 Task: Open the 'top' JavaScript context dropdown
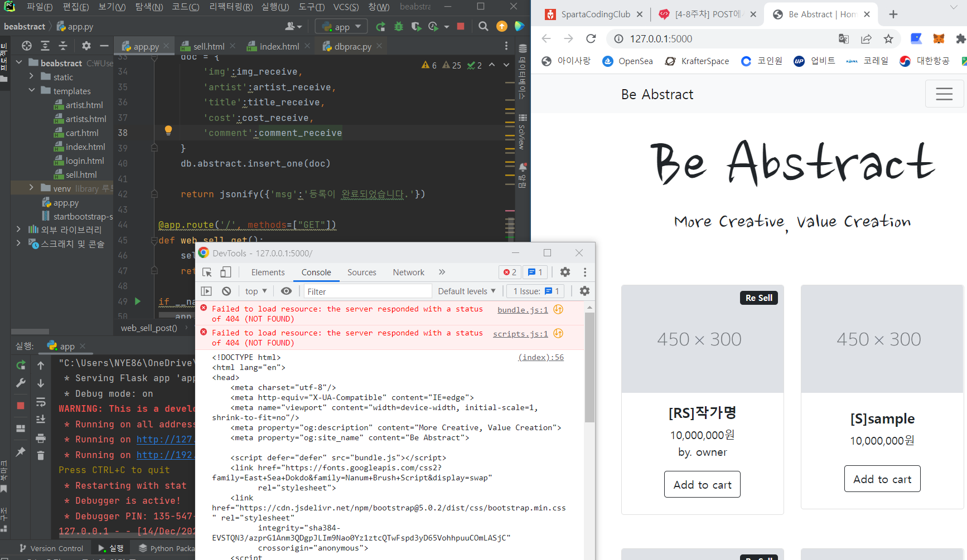point(256,291)
